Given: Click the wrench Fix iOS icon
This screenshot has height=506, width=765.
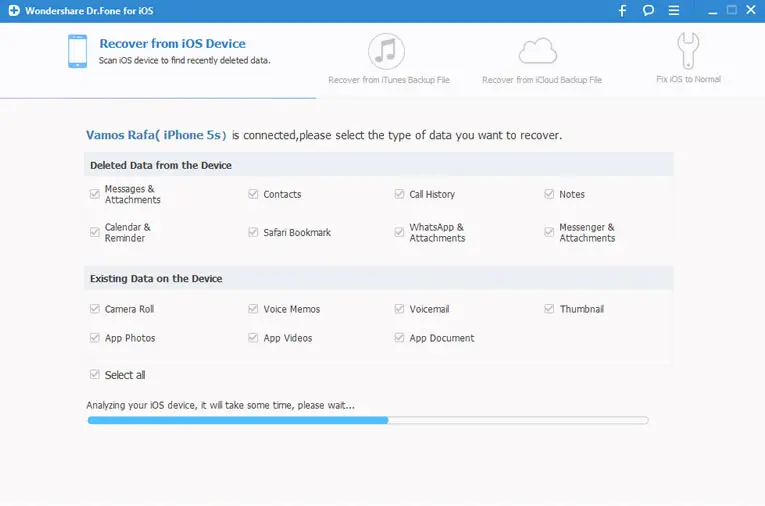Looking at the screenshot, I should 688,50.
